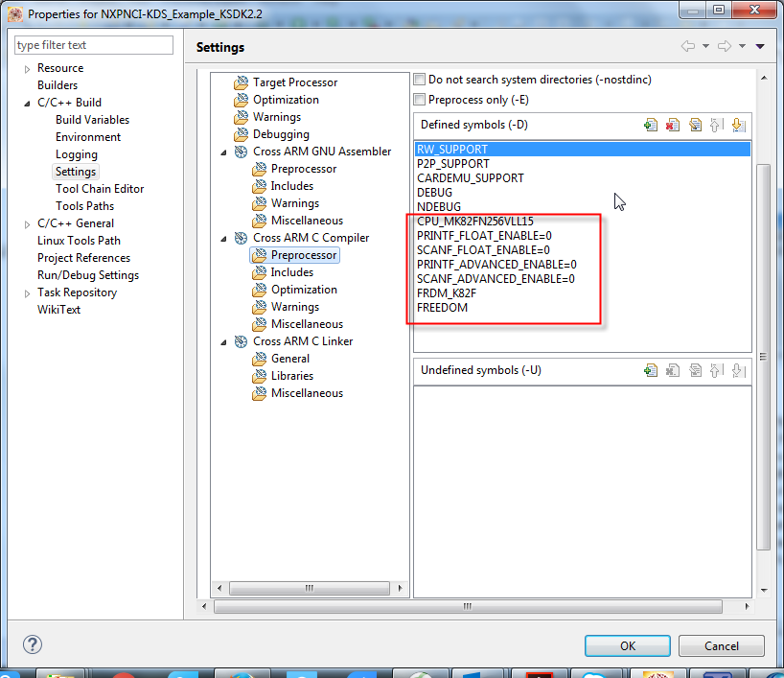Image resolution: width=784 pixels, height=678 pixels.
Task: Select Builders in left tree
Action: click(57, 85)
